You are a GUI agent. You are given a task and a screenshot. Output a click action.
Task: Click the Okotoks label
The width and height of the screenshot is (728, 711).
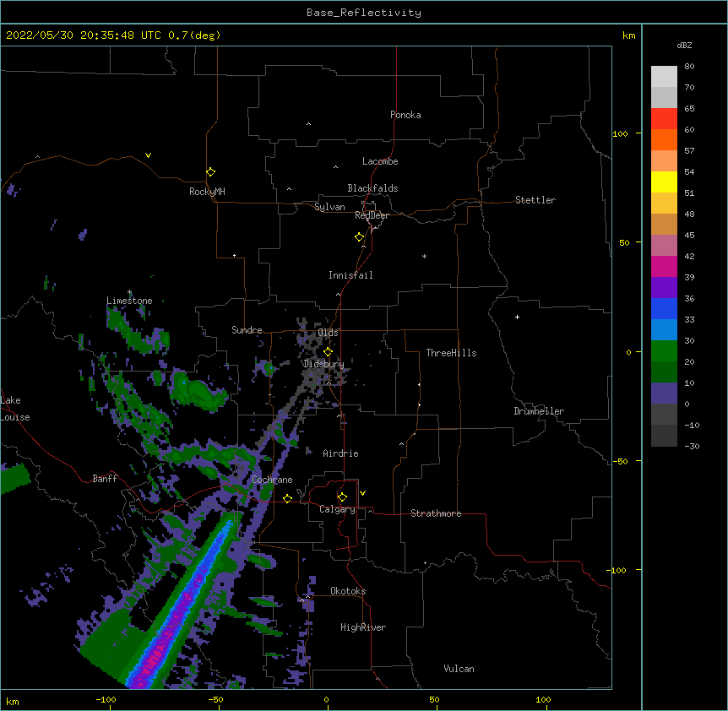coord(348,591)
